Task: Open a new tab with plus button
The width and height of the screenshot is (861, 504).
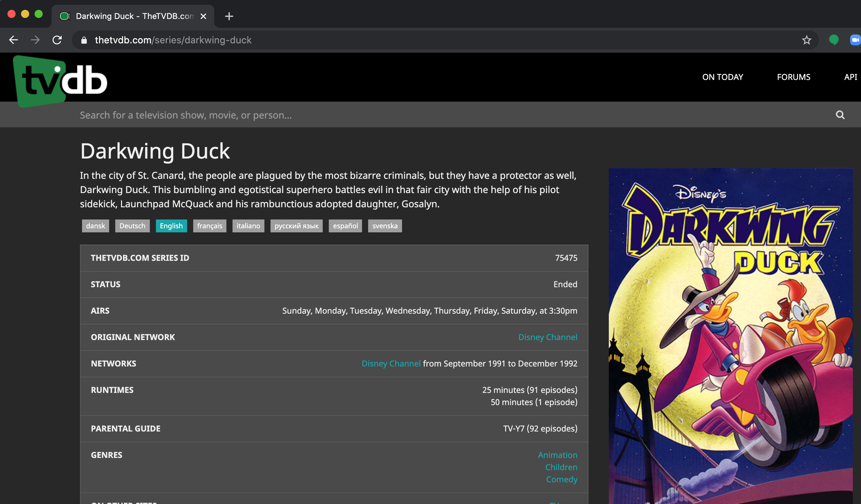Action: pyautogui.click(x=229, y=16)
